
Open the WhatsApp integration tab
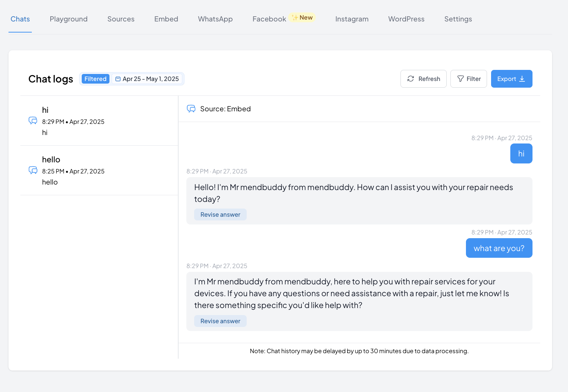click(215, 19)
